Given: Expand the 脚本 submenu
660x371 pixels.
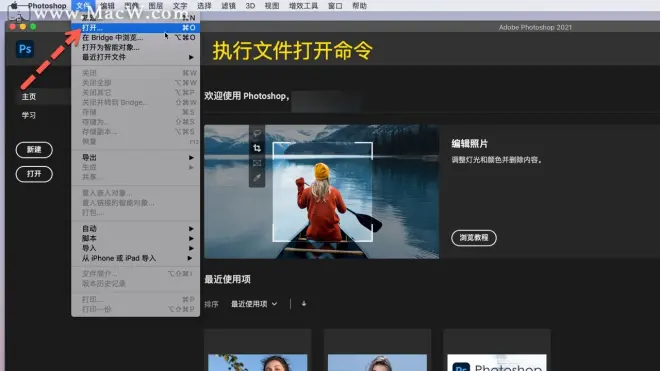Looking at the screenshot, I should pos(136,238).
